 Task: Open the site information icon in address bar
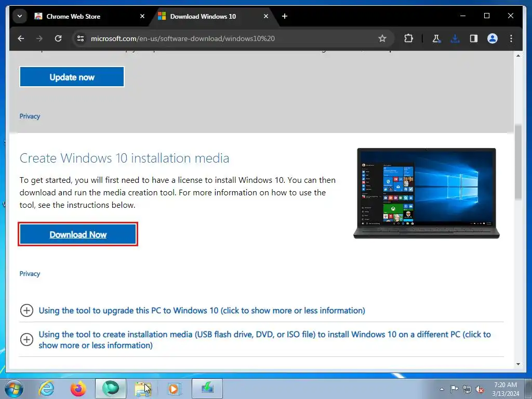[81, 38]
